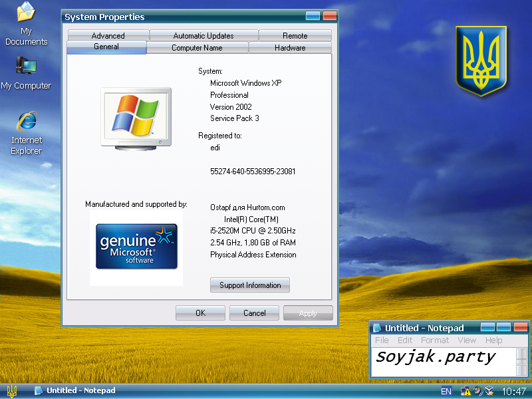This screenshot has height=399, width=532.
Task: Click the network warning tray icon
Action: (x=465, y=391)
